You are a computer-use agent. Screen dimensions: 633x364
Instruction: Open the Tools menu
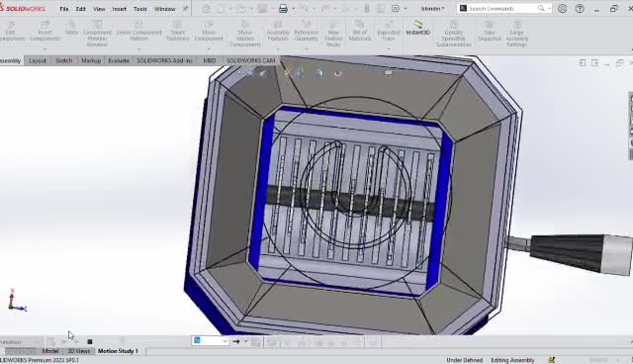pos(140,9)
